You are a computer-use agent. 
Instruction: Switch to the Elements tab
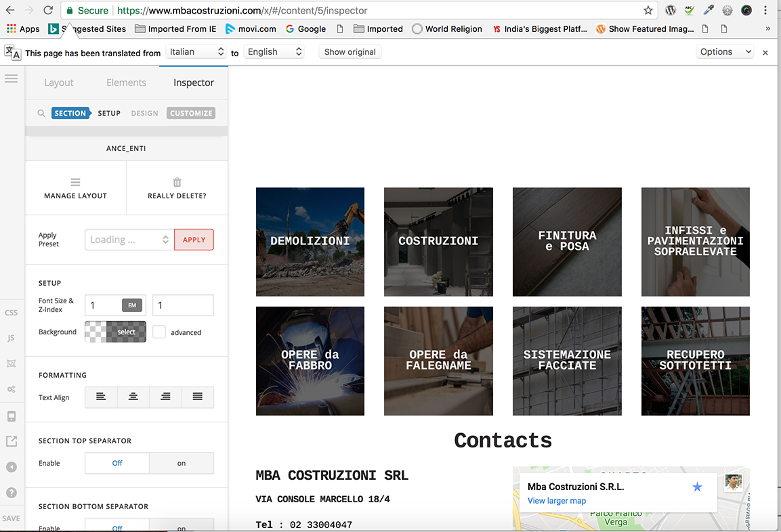click(126, 83)
